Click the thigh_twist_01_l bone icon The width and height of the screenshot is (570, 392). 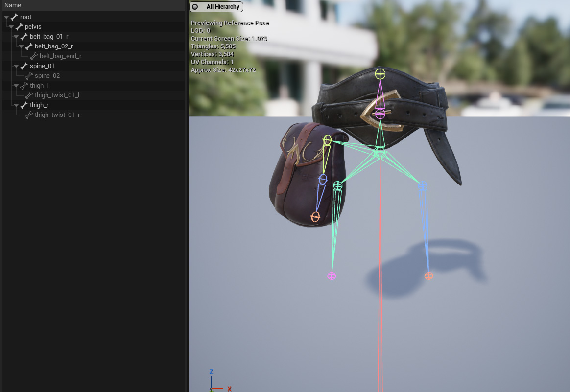point(29,95)
